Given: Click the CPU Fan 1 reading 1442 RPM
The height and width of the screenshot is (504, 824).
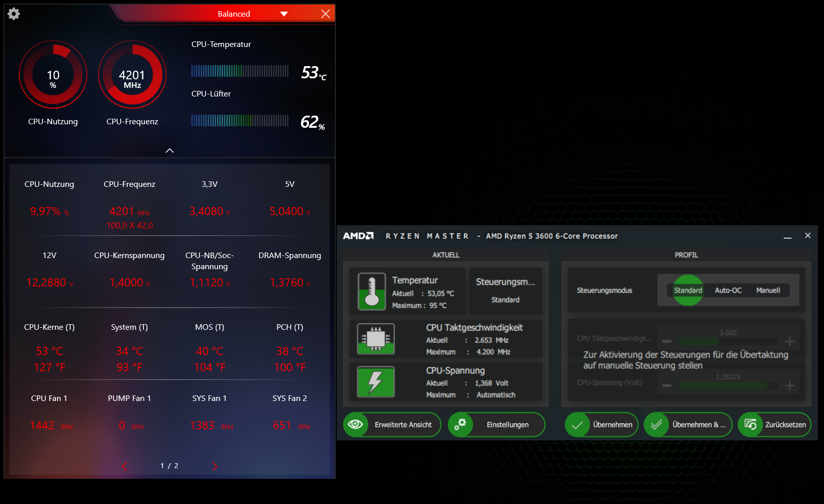Looking at the screenshot, I should pyautogui.click(x=51, y=426).
